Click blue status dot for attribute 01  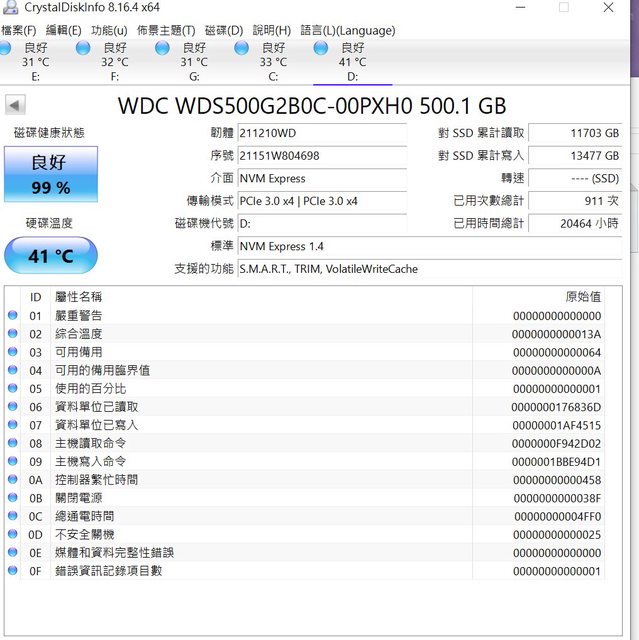pyautogui.click(x=13, y=316)
